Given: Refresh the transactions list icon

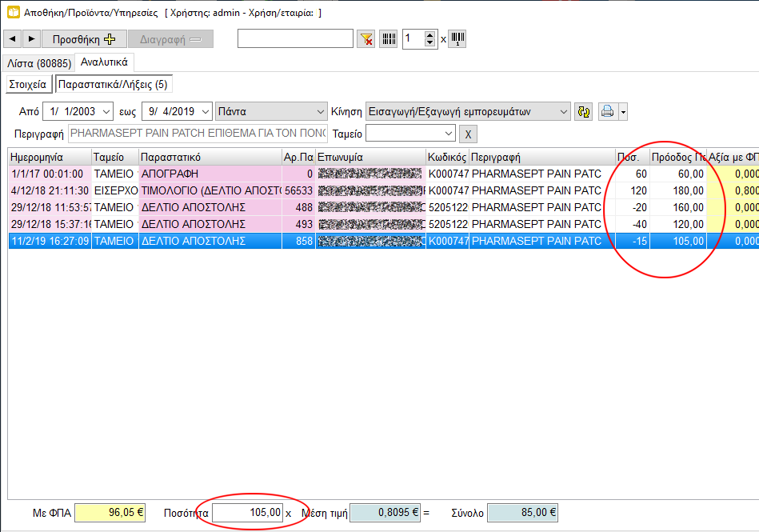Looking at the screenshot, I should [583, 112].
